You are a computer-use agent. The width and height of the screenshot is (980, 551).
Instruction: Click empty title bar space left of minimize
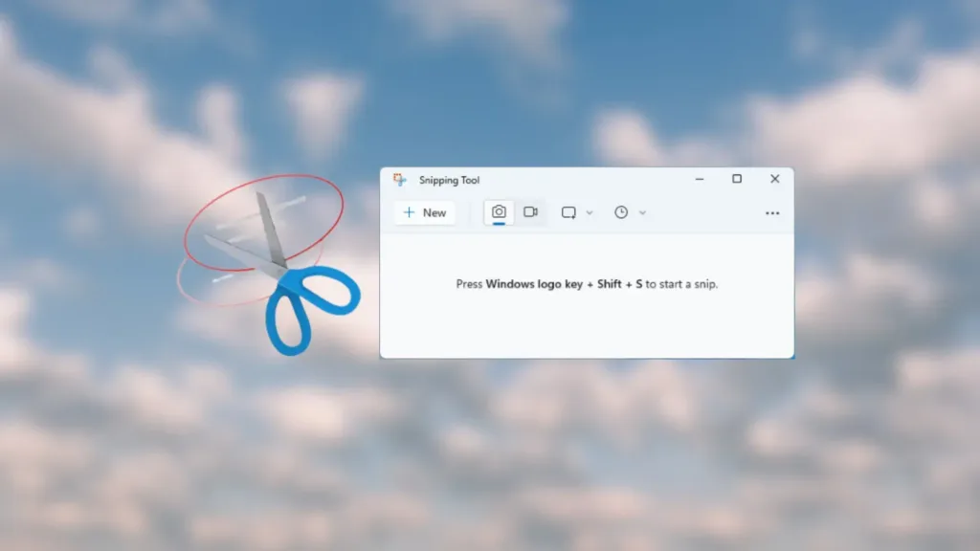pyautogui.click(x=593, y=180)
